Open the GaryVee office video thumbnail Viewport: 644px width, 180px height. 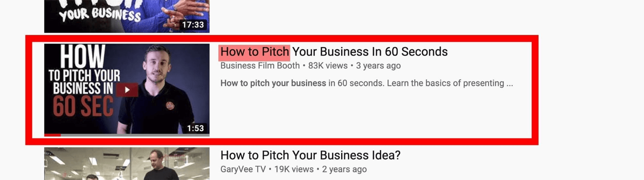[127, 163]
